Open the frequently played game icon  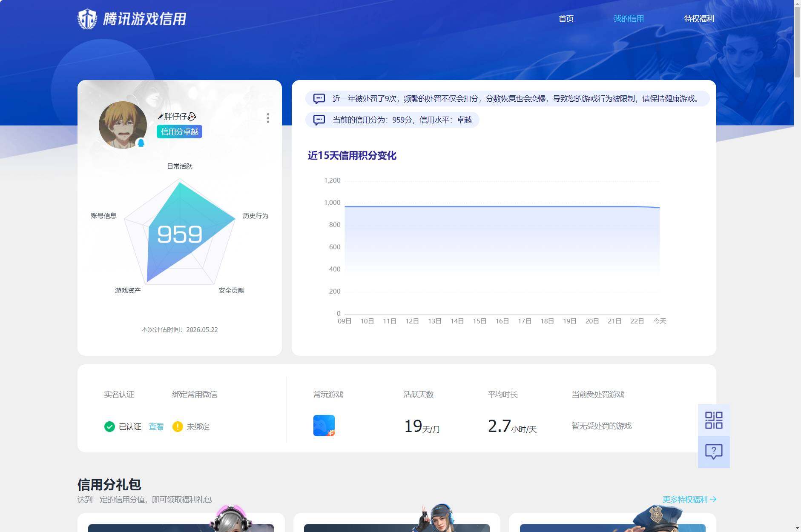tap(324, 426)
